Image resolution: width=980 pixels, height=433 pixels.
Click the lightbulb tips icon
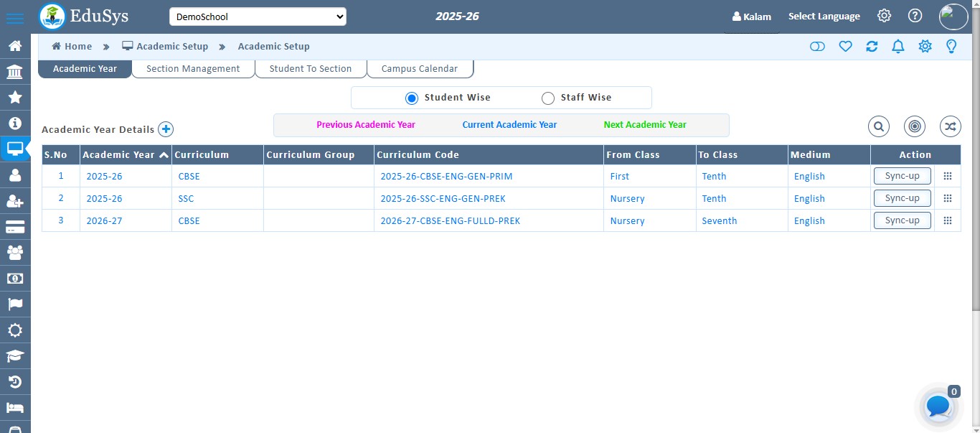click(951, 47)
